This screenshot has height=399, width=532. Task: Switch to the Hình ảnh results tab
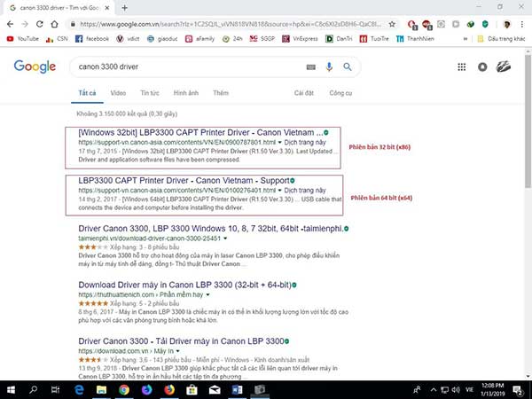click(186, 93)
